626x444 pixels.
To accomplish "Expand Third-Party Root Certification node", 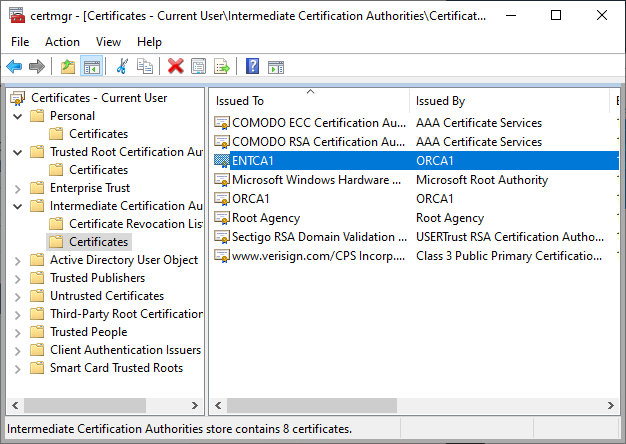I will coord(18,315).
